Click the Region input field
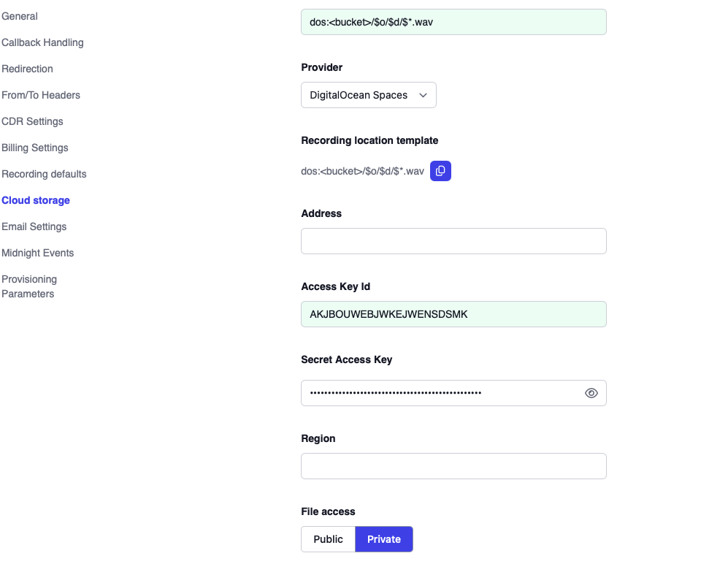Image resolution: width=728 pixels, height=564 pixels. click(453, 466)
